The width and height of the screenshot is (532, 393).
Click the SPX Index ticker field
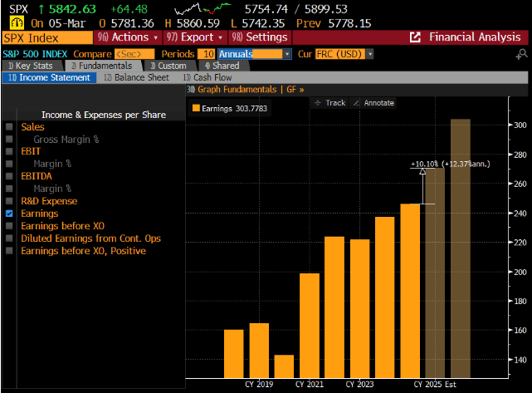coord(47,37)
